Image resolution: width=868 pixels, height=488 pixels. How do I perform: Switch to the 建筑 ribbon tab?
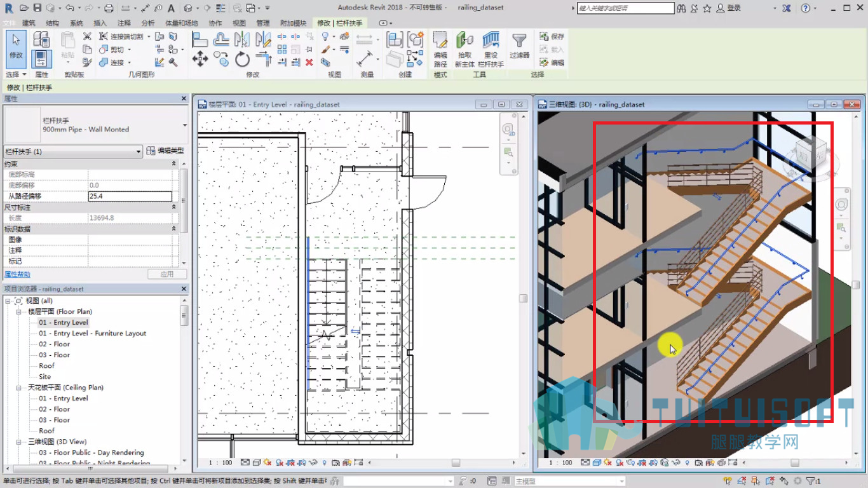[29, 23]
